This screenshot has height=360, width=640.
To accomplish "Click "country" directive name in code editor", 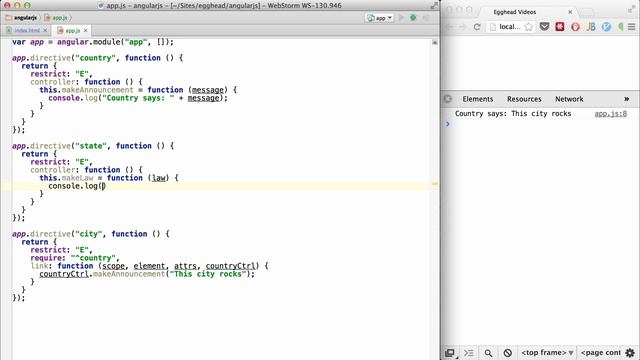I will click(95, 58).
